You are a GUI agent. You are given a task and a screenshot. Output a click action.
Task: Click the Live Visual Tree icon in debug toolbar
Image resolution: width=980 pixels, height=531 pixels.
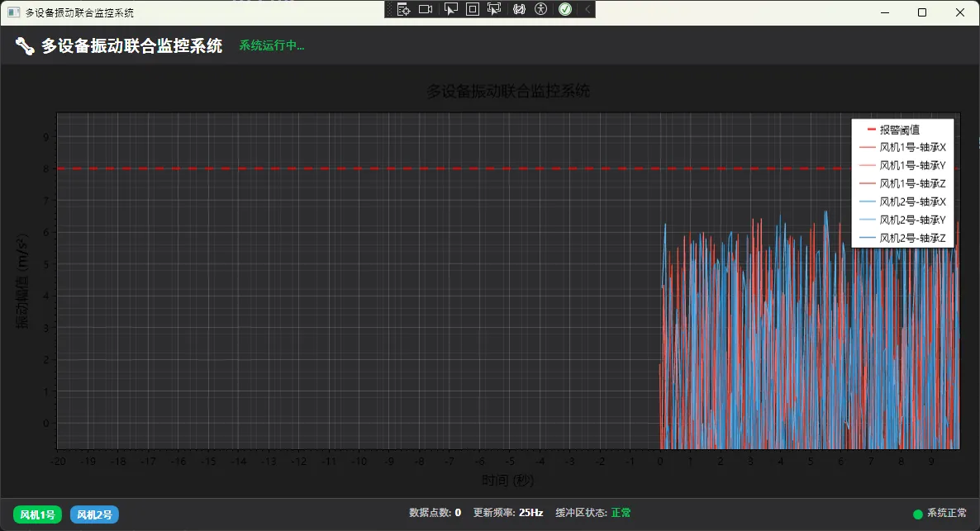[403, 9]
